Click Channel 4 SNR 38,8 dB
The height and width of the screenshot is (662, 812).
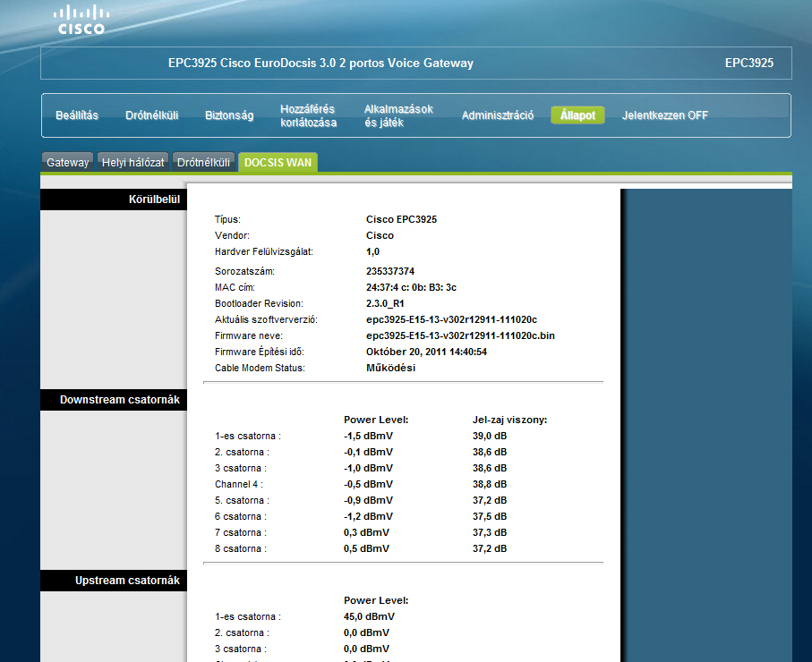(490, 484)
